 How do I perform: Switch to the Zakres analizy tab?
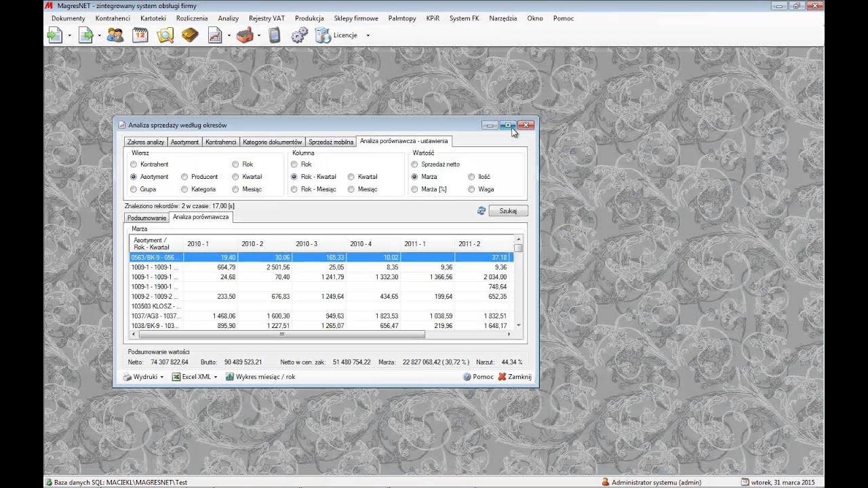tap(146, 142)
